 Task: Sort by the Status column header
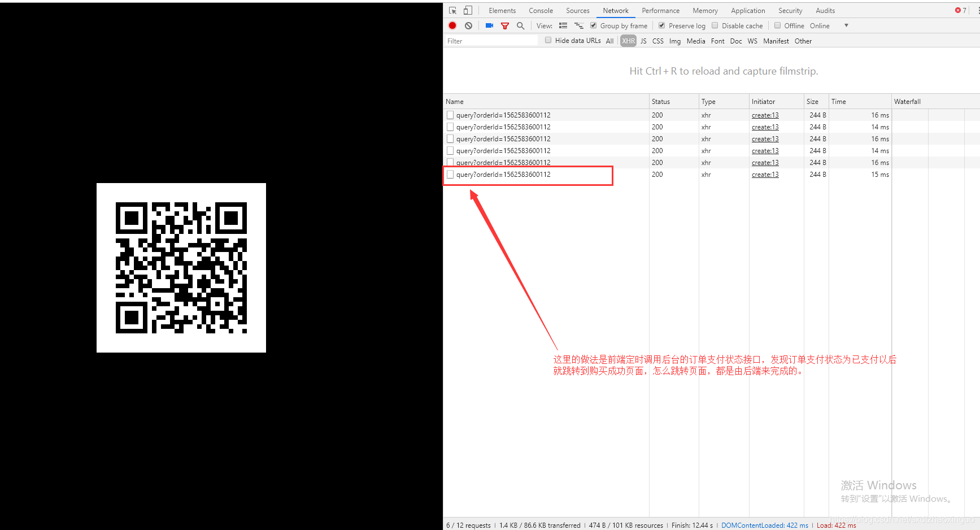[x=674, y=102]
